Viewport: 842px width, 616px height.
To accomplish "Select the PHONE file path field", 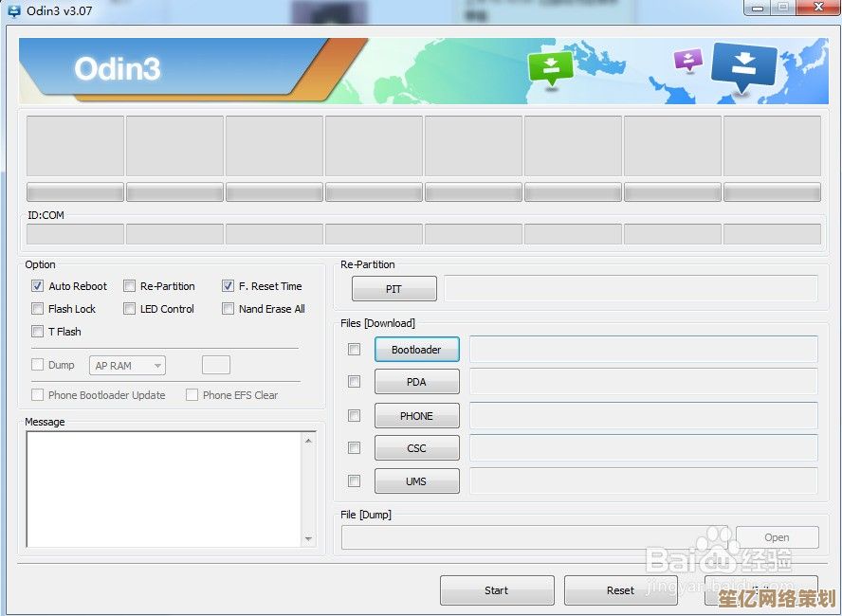I will click(643, 415).
